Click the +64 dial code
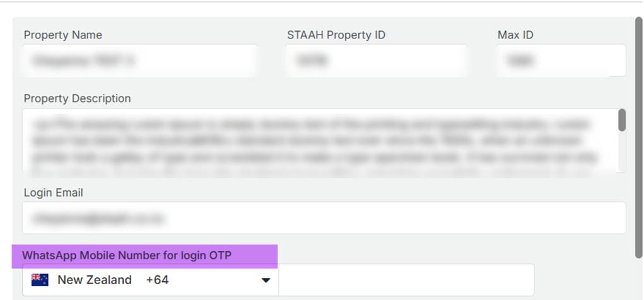The image size is (644, 300). [x=157, y=280]
